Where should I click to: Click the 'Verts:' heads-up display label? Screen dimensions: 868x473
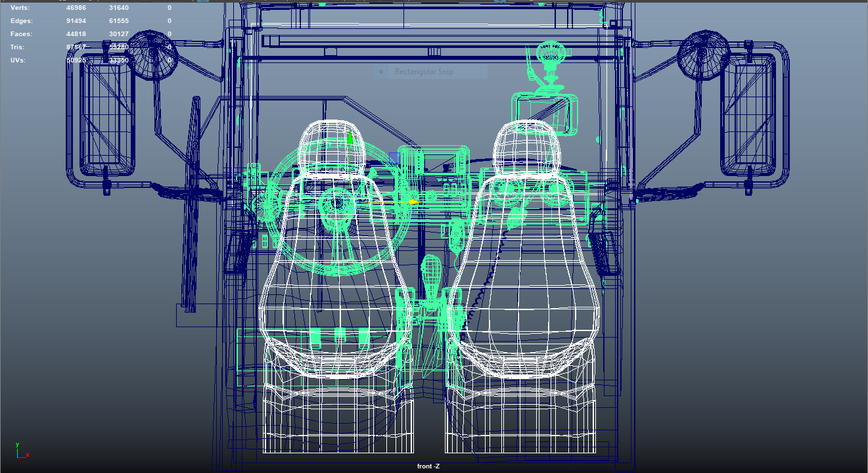pos(20,8)
